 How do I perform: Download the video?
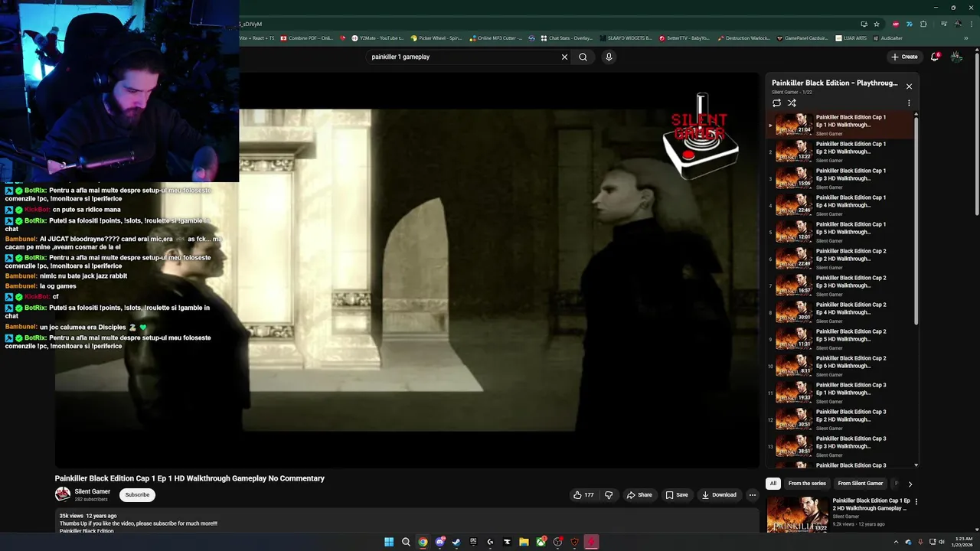[x=719, y=495]
